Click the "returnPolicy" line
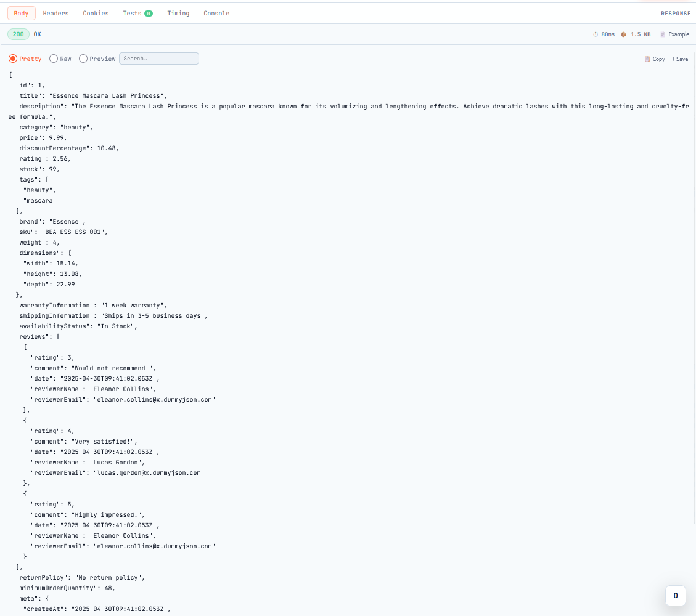The image size is (696, 616). click(x=80, y=577)
